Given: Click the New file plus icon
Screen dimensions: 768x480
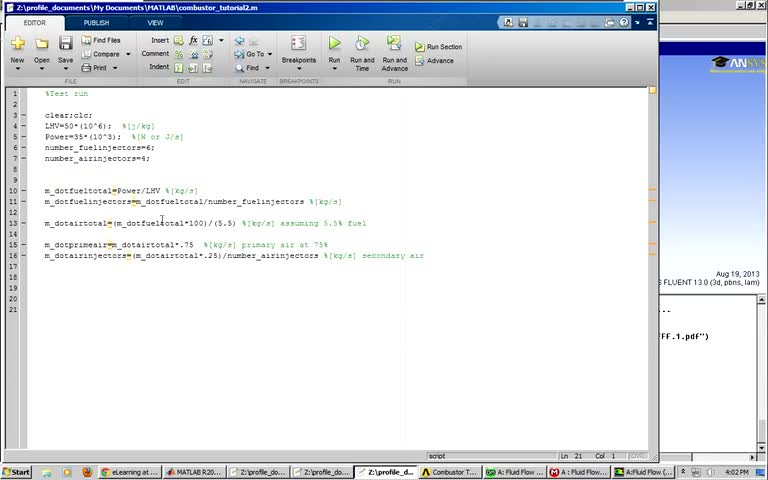Looking at the screenshot, I should pyautogui.click(x=18, y=44).
